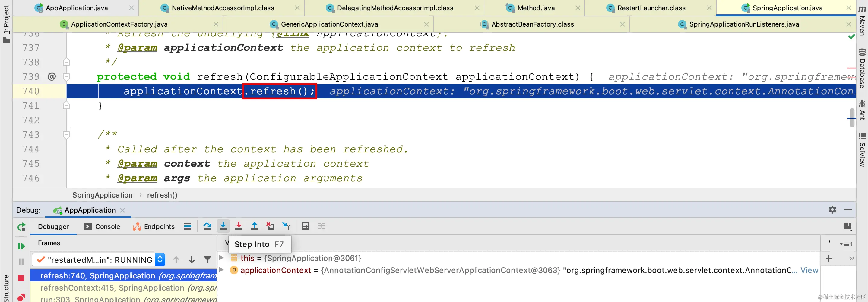Click line number 742 in the gutter
Image resolution: width=868 pixels, height=302 pixels.
click(31, 120)
